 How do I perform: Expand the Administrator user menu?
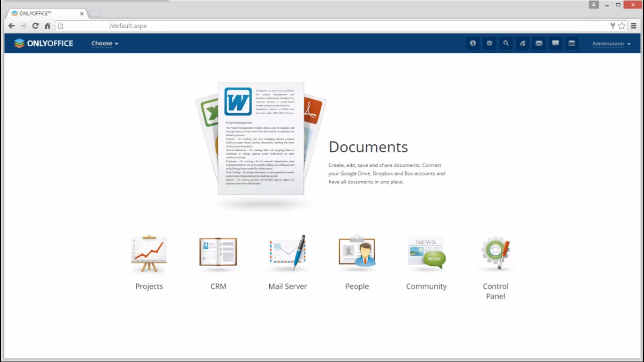pyautogui.click(x=611, y=44)
